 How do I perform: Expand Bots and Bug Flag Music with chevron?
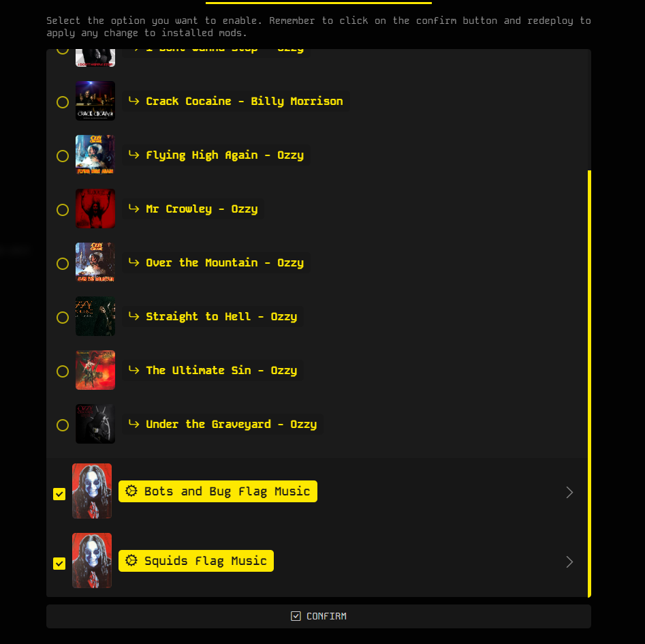pos(569,493)
